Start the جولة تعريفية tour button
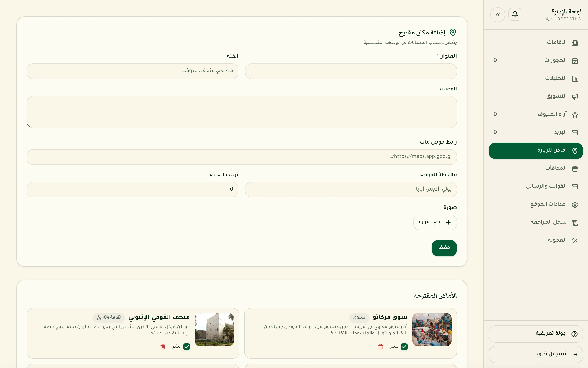 [536, 334]
